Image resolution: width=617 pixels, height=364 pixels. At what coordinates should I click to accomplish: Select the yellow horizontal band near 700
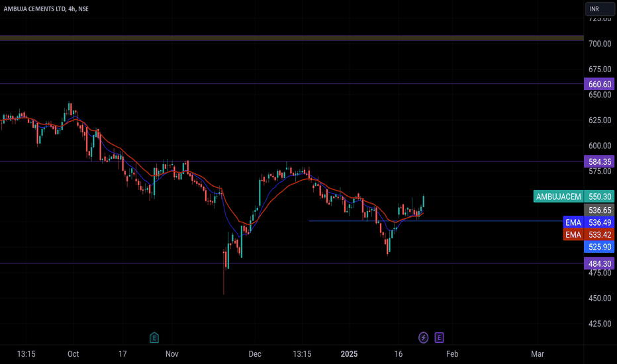291,38
